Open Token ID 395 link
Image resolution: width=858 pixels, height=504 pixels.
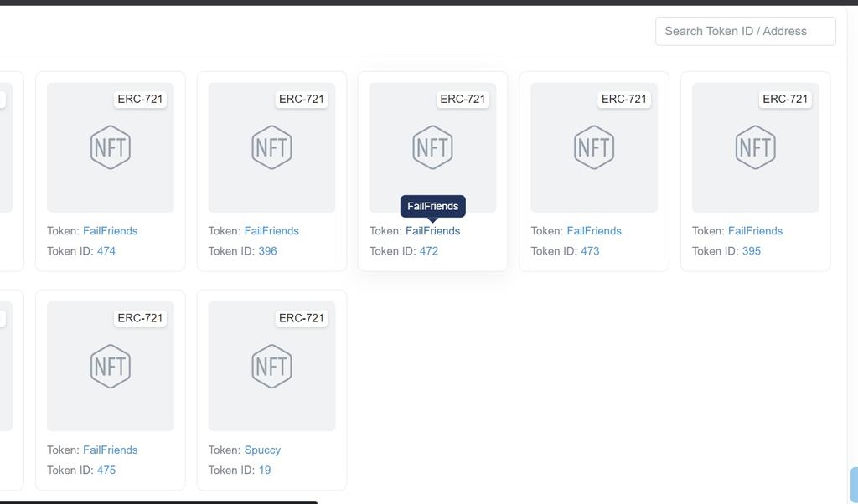click(x=752, y=251)
